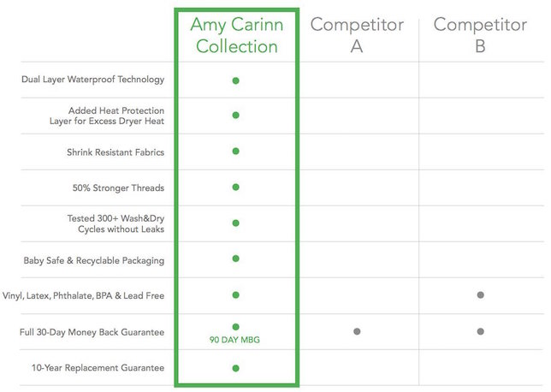Screen dimensions: 551x392
Task: Click the 10-Year Replacement Guarantee label
Action: (98, 368)
